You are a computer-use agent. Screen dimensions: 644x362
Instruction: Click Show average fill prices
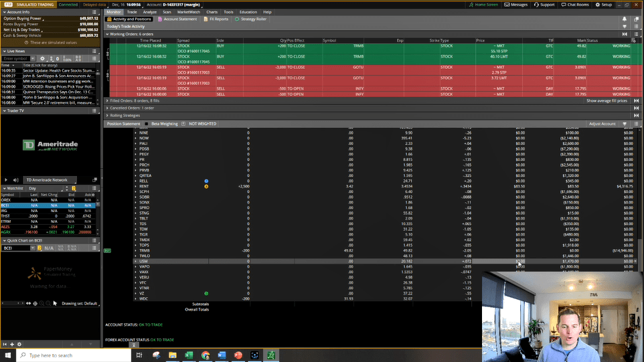(x=607, y=100)
